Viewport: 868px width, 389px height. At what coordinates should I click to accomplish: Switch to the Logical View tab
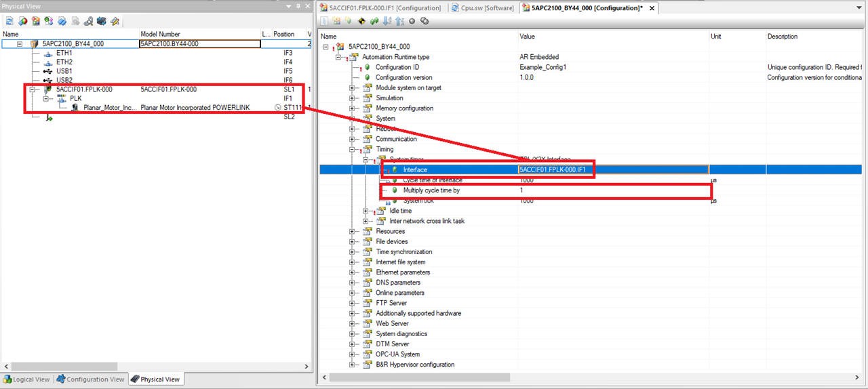tap(26, 380)
